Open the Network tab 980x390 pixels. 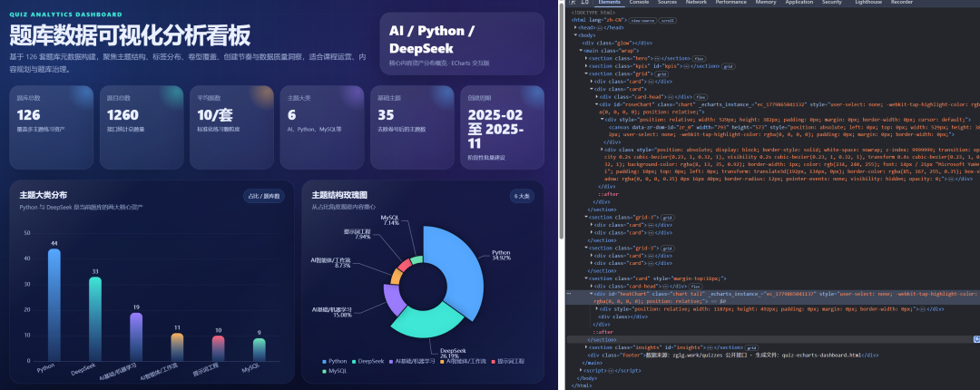(x=696, y=3)
